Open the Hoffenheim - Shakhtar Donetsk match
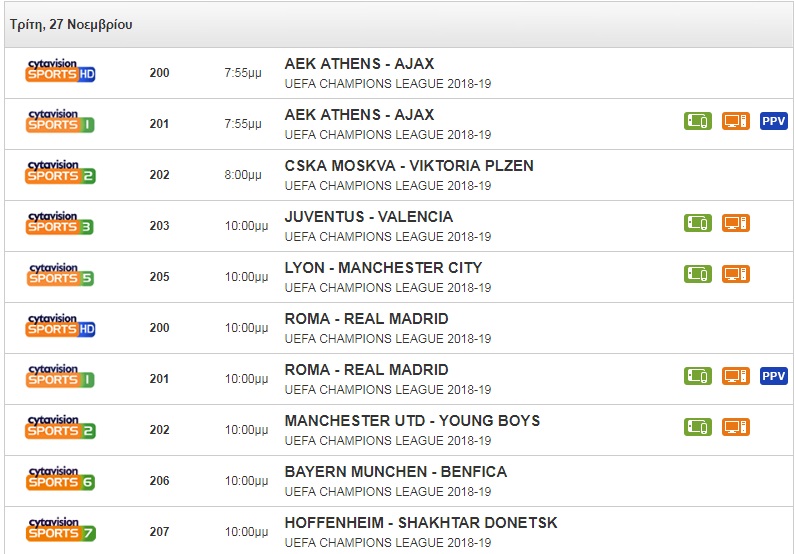 click(x=421, y=523)
